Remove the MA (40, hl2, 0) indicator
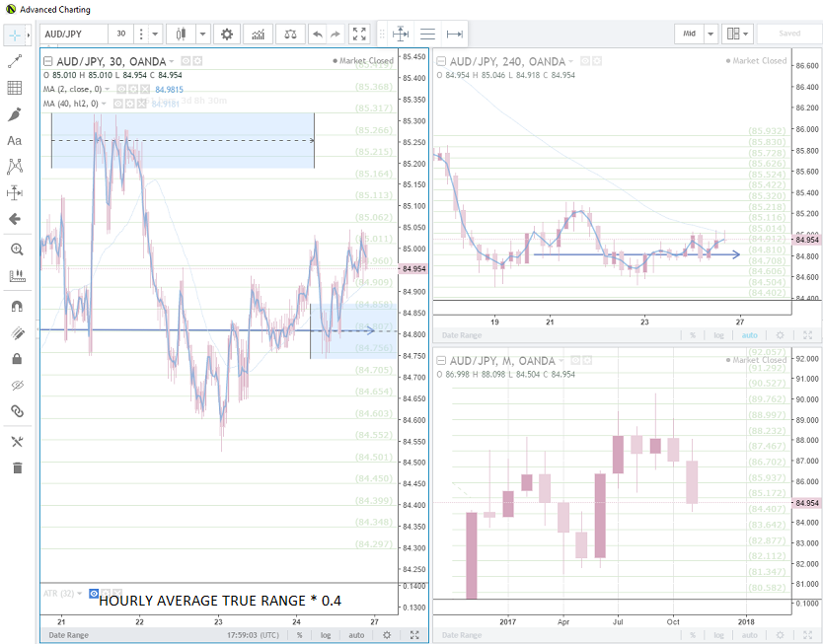This screenshot has height=644, width=823. 142,104
